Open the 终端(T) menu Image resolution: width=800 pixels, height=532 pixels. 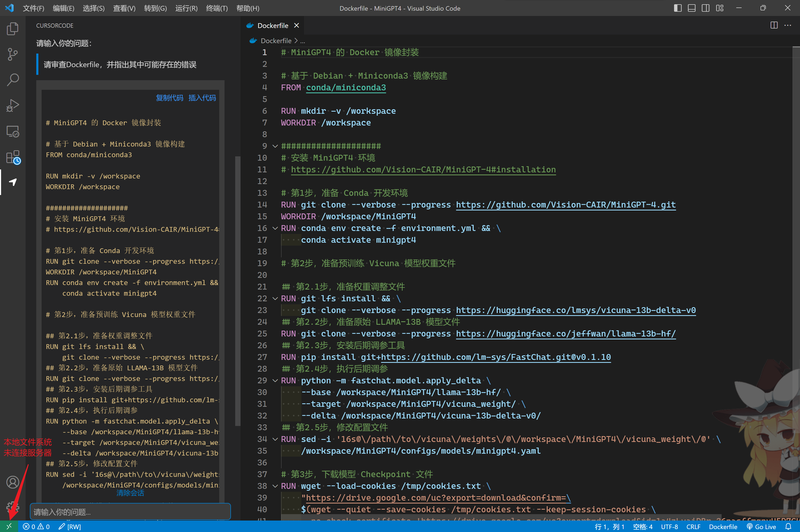(x=217, y=9)
